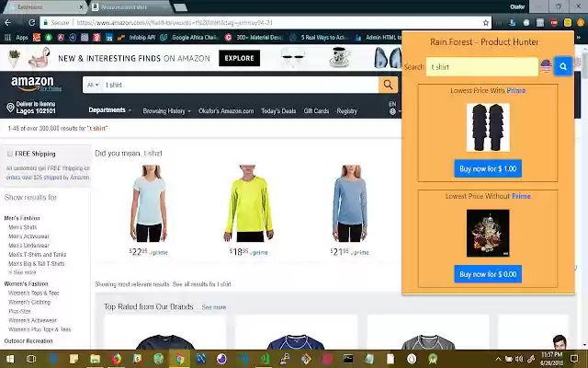Open the All search category dropdown
The image size is (588, 368).
click(93, 85)
